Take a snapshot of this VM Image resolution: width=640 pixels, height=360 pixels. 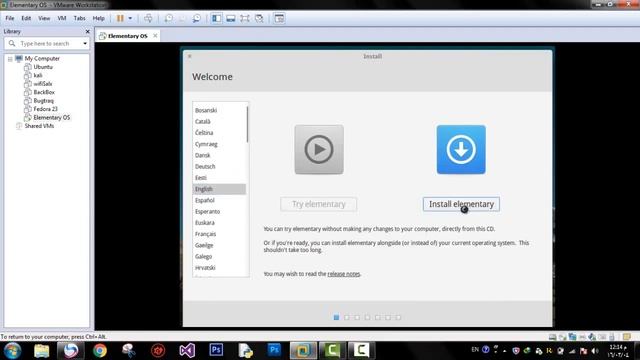point(168,18)
